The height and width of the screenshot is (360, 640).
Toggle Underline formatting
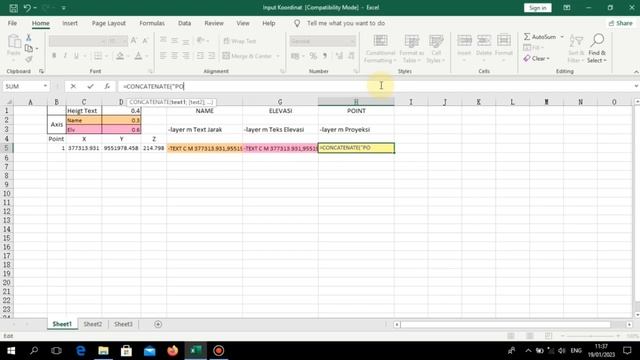coord(76,56)
